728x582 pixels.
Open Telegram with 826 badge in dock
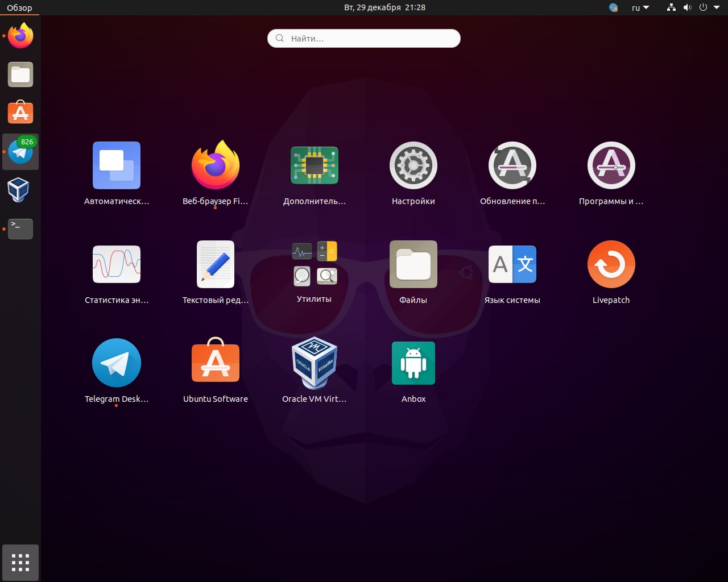tap(20, 152)
